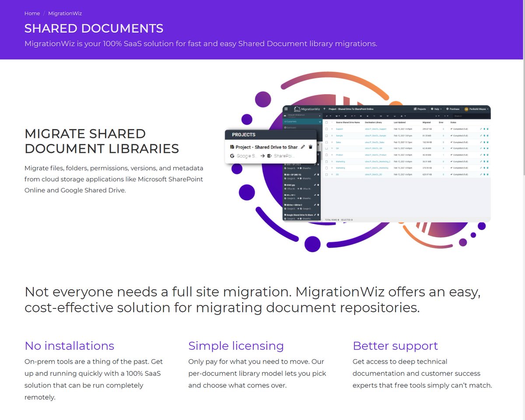Click the pencil on 'SD > SP (MS 15)' project

(x=315, y=175)
